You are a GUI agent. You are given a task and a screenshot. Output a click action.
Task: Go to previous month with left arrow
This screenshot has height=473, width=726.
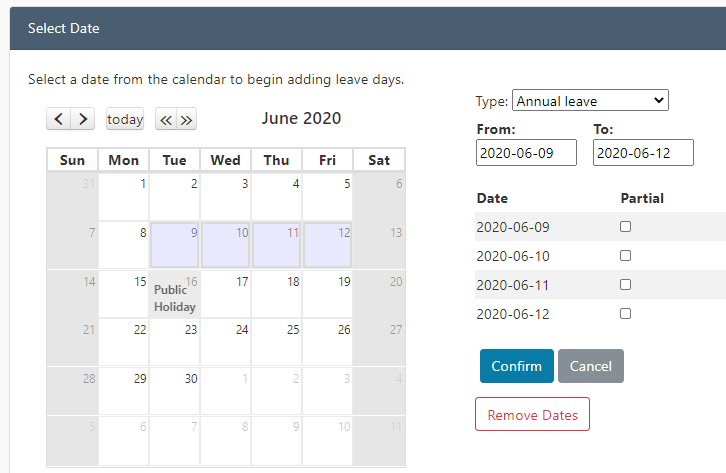[59, 119]
